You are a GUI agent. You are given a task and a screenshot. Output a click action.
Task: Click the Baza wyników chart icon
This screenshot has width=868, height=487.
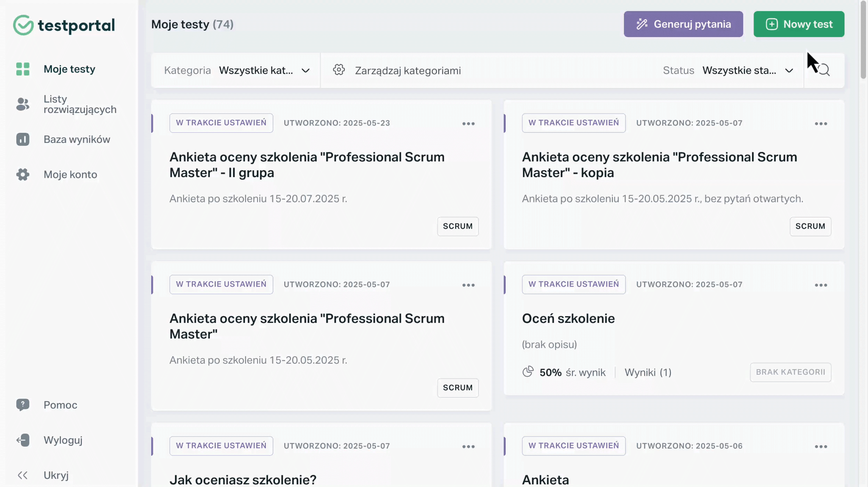pyautogui.click(x=23, y=139)
